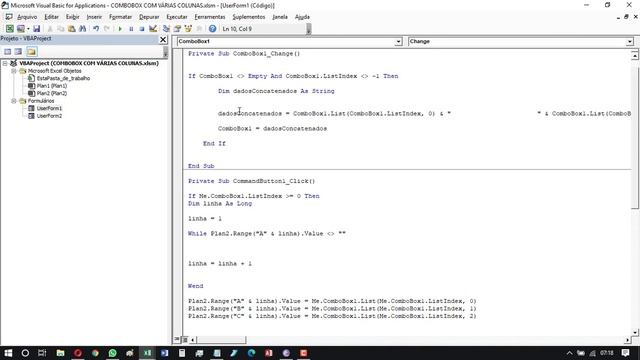Viewport: 640px width, 360px height.
Task: Open Task View on the taskbar
Action: coord(42,353)
